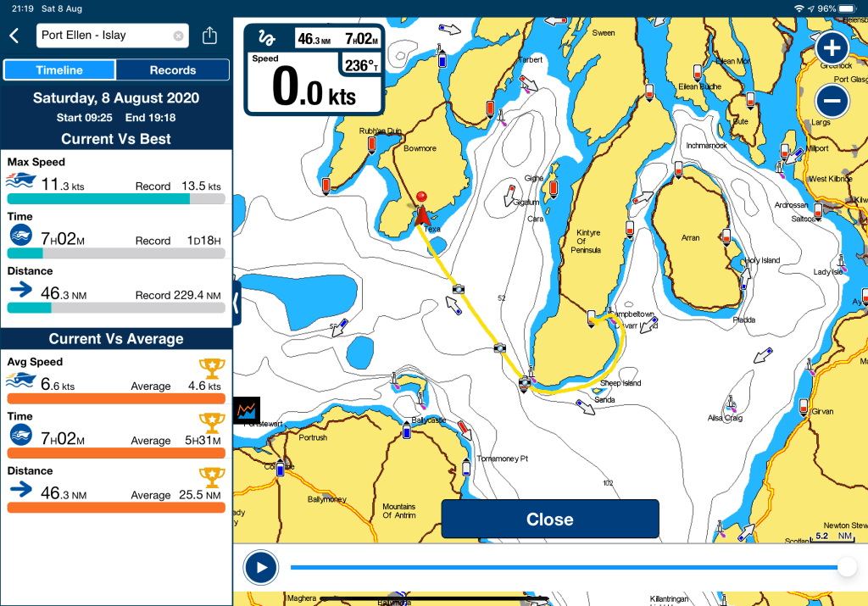Open the share icon beside track name

(x=209, y=36)
